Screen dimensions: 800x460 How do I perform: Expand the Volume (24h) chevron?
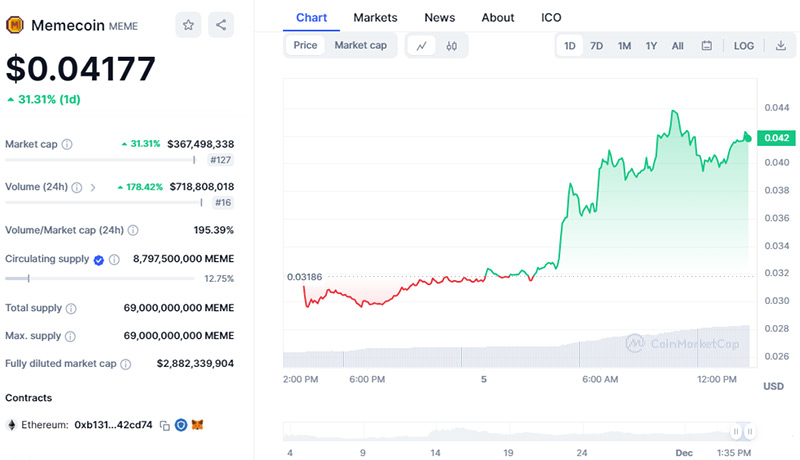[93, 187]
